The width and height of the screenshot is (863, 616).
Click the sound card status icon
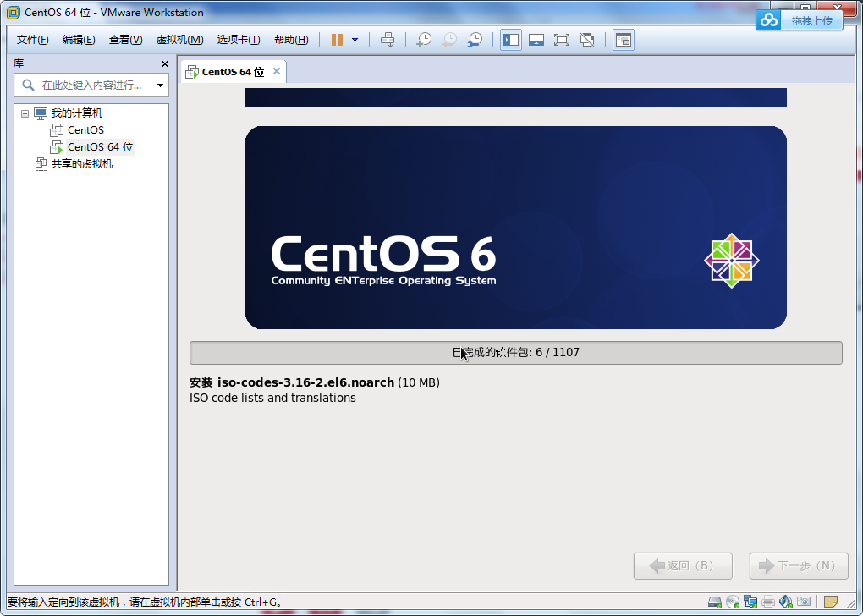(786, 602)
